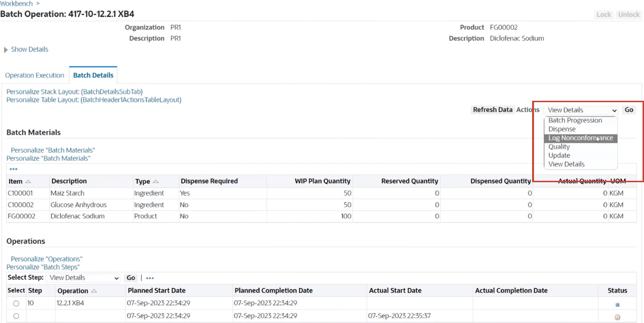Open the Actions dropdown showing View Details
Image resolution: width=644 pixels, height=323 pixels.
click(581, 110)
